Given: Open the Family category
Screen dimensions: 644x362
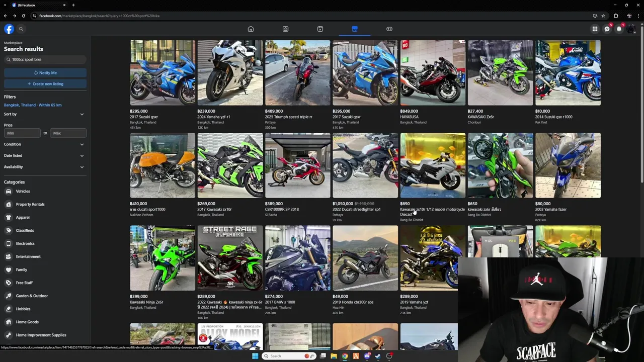Looking at the screenshot, I should tap(45, 270).
